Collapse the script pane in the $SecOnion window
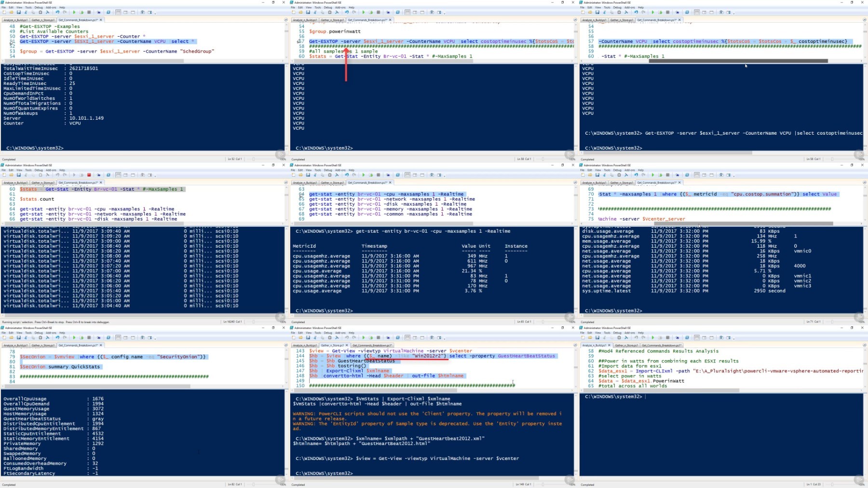 pyautogui.click(x=285, y=346)
